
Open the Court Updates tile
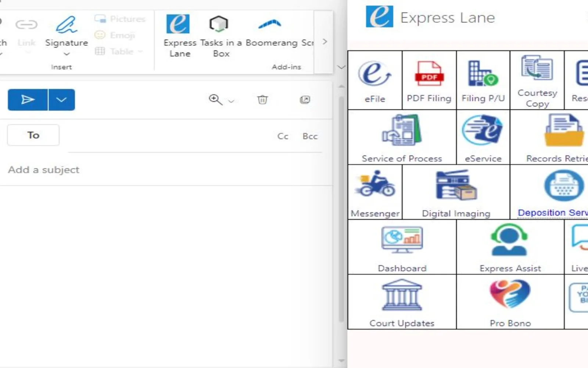pos(402,302)
